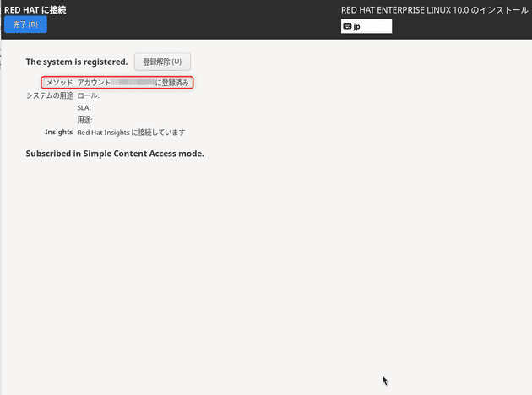
Task: Click the メソッド label
Action: coord(60,83)
